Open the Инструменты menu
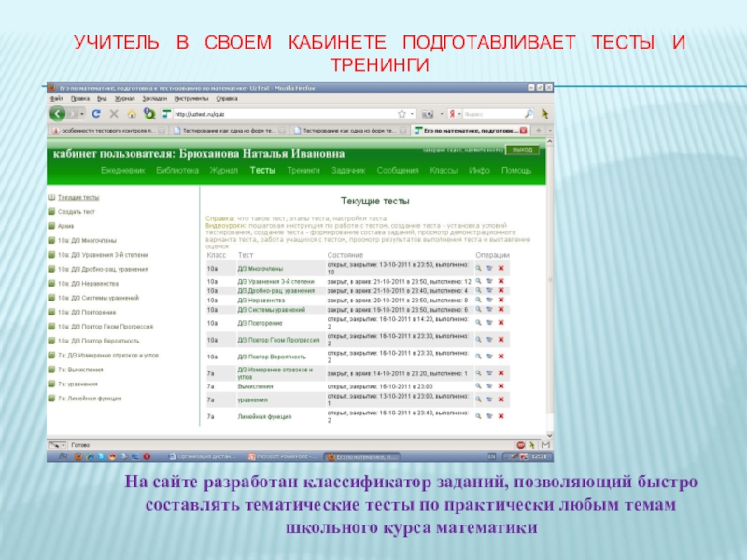 click(x=191, y=99)
